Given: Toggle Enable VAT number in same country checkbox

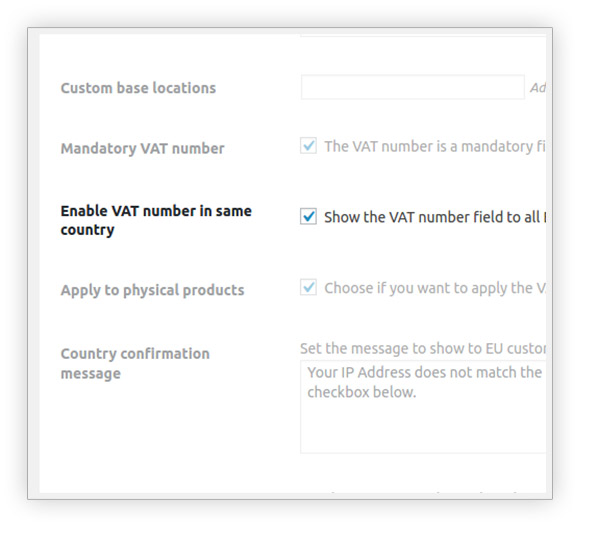Looking at the screenshot, I should pyautogui.click(x=308, y=217).
